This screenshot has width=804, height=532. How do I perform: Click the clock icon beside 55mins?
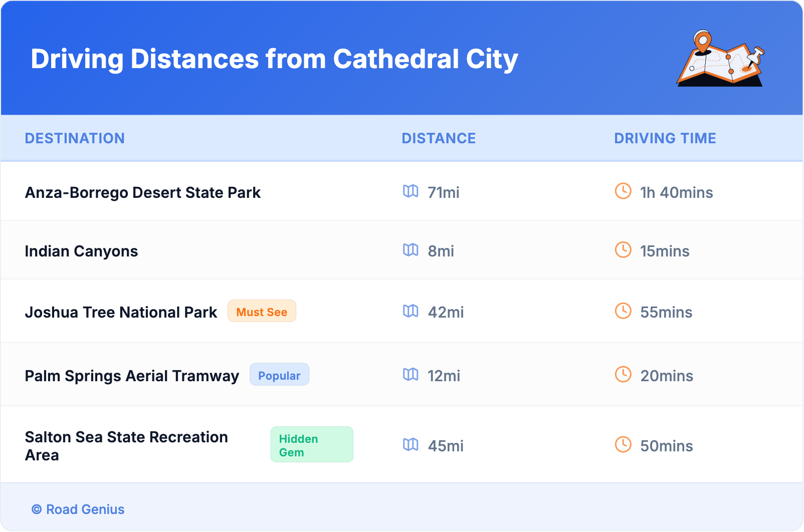623,311
